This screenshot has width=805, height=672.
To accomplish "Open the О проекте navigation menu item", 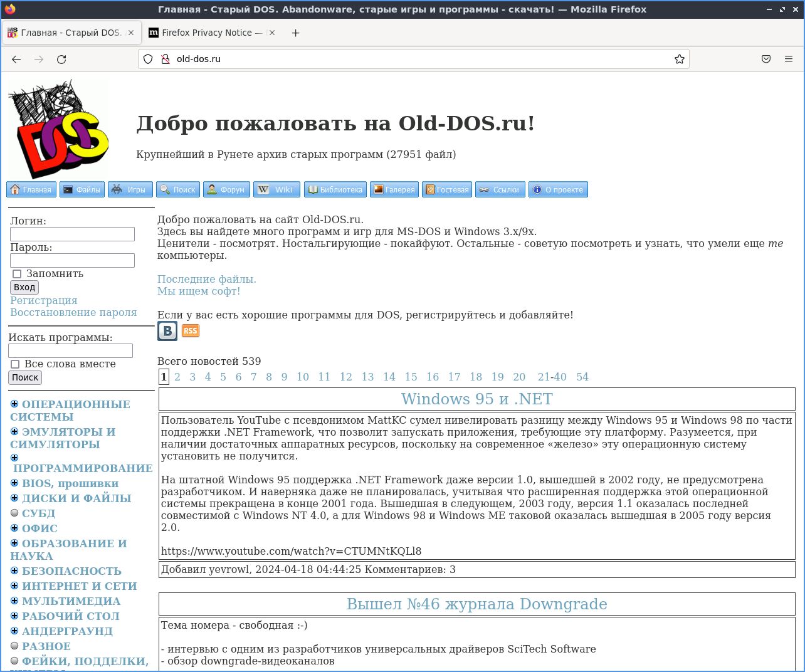I will click(x=558, y=189).
